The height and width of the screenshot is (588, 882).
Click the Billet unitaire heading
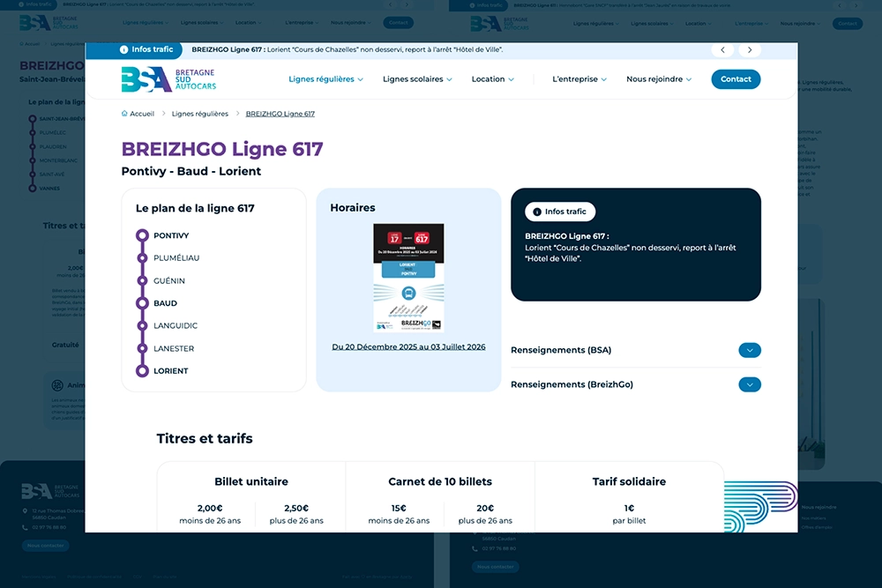click(x=250, y=481)
